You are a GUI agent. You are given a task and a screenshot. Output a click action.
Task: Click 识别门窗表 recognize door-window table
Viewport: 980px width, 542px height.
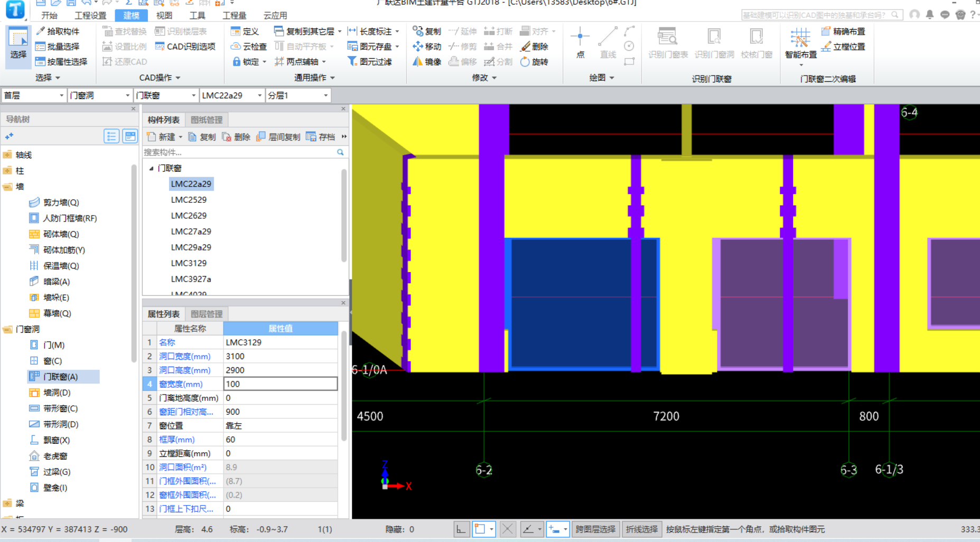[668, 43]
